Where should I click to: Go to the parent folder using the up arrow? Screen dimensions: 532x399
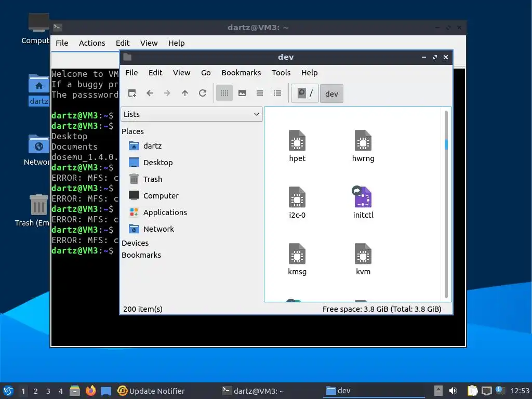pos(185,93)
